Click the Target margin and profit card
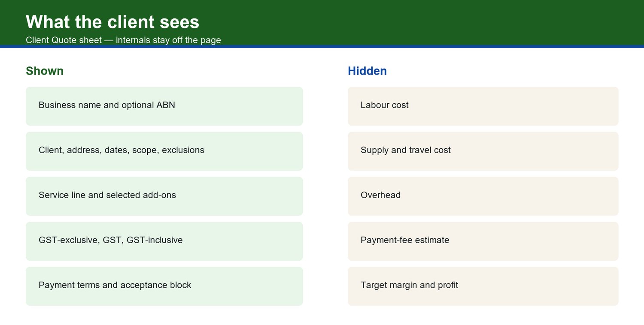Screen dimensions: 644x325 [x=483, y=286]
